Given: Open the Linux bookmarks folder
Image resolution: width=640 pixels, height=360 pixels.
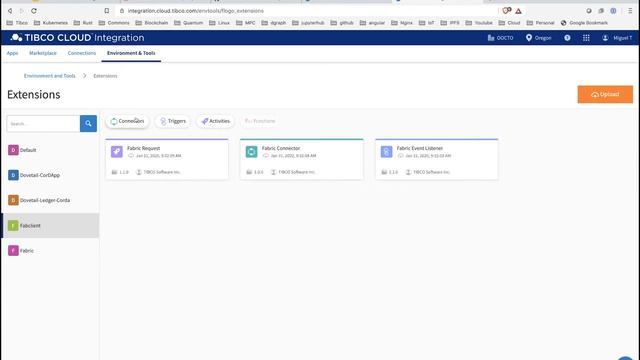Looking at the screenshot, I should (219, 23).
